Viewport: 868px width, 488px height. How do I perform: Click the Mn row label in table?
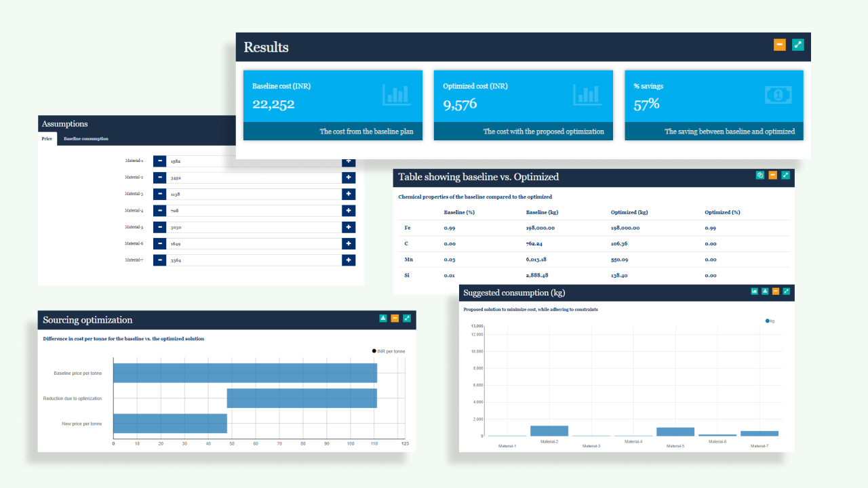408,259
